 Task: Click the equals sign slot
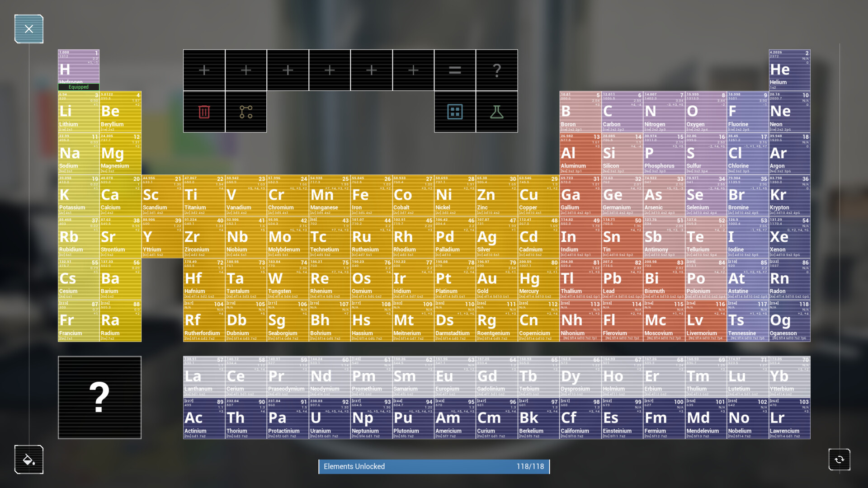pyautogui.click(x=454, y=70)
